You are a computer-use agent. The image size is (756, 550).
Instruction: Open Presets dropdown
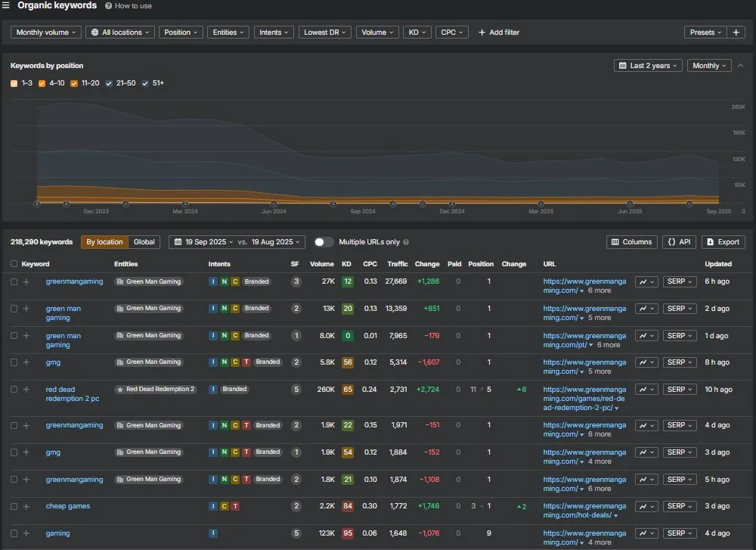(x=705, y=33)
